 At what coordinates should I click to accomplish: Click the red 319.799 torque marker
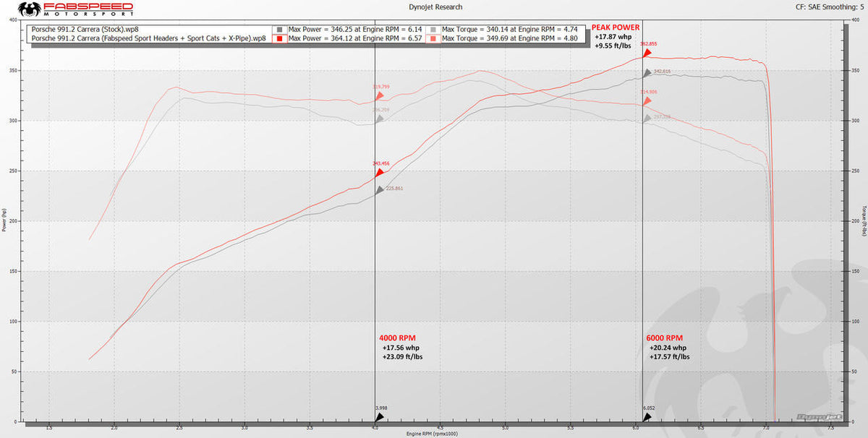point(379,95)
